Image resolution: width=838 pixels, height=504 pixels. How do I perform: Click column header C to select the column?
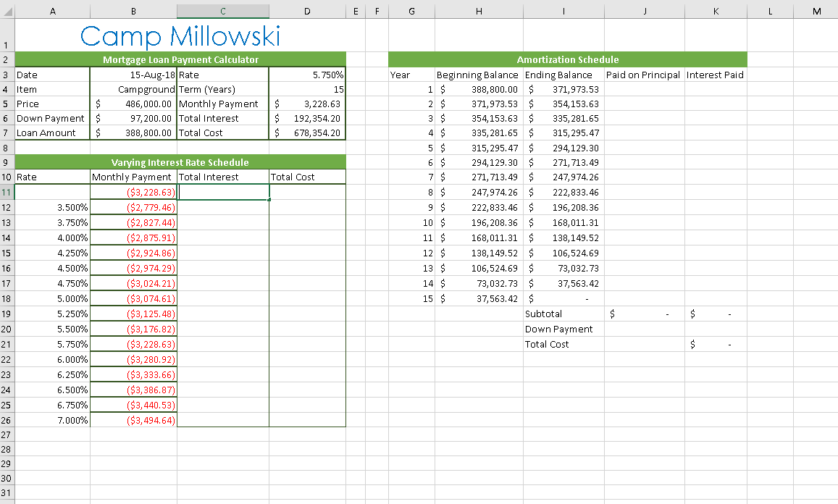(x=222, y=11)
